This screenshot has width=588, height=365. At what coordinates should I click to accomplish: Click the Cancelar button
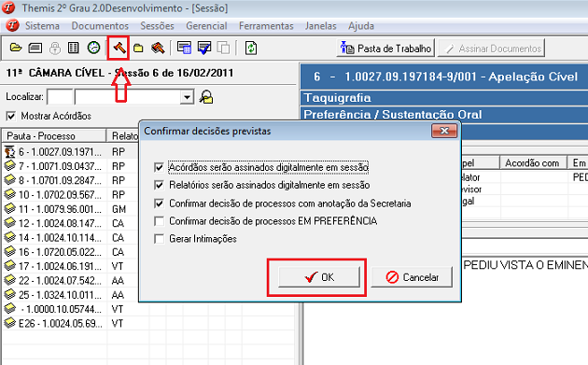coord(412,277)
